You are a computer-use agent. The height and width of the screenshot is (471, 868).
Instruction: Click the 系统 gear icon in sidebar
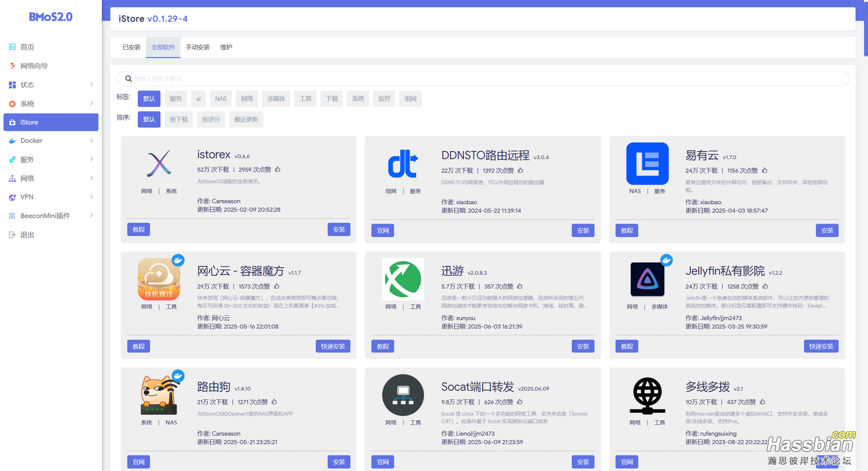[12, 104]
